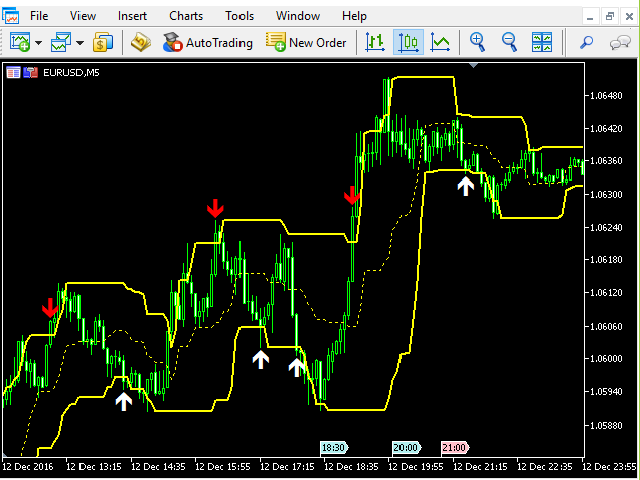The image size is (640, 480).
Task: Open the Charts menu
Action: pos(186,16)
